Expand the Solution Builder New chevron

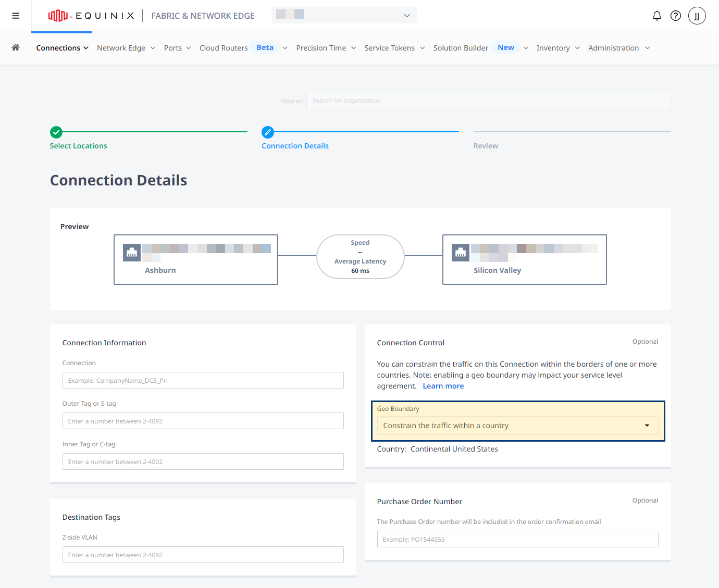click(526, 48)
